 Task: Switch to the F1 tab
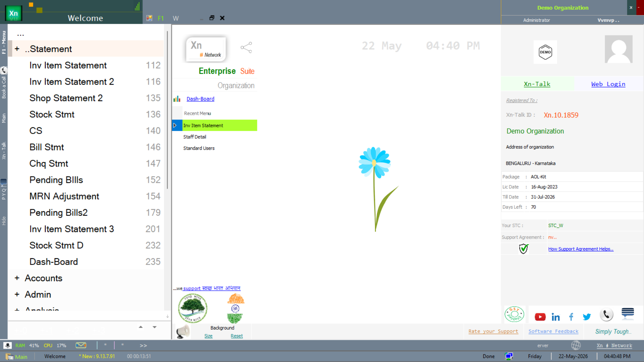click(161, 18)
